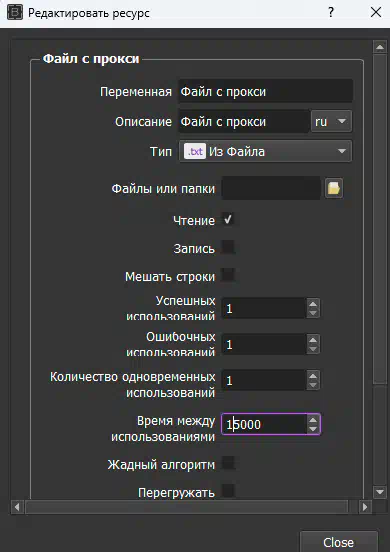Click the vertical scrollbar down arrow

click(380, 492)
